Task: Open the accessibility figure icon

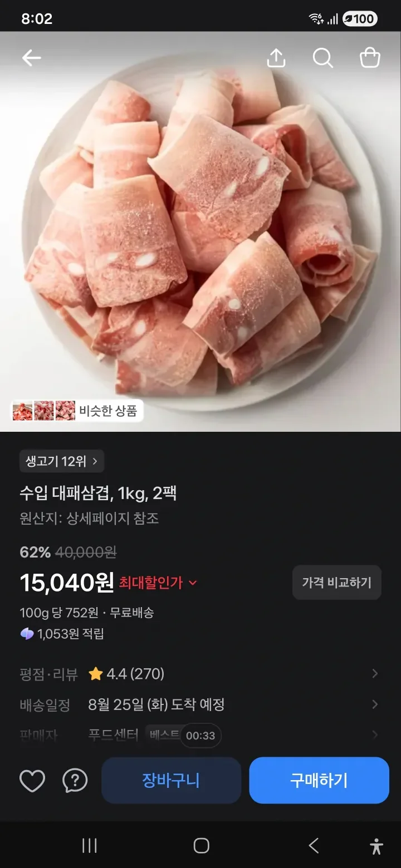Action: pyautogui.click(x=376, y=846)
